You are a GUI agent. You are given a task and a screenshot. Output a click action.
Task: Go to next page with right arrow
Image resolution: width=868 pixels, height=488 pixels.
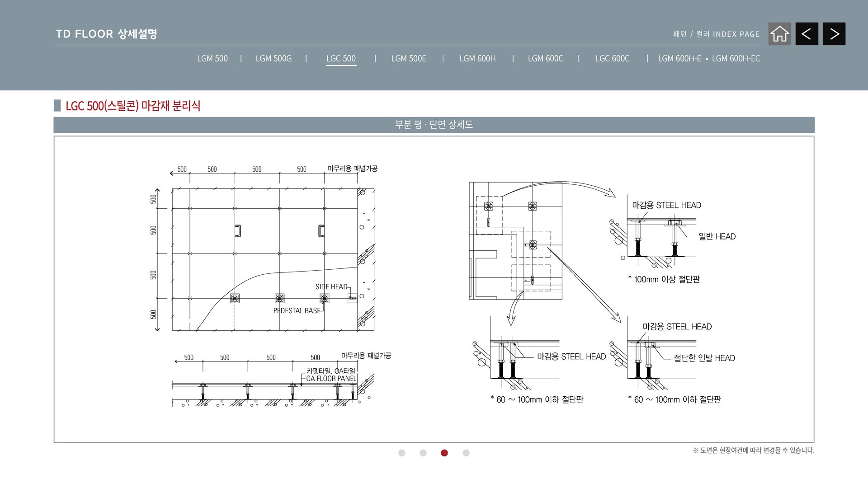pos(834,34)
